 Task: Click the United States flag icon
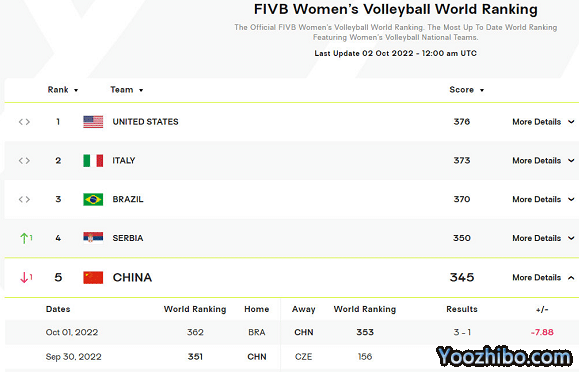[93, 122]
